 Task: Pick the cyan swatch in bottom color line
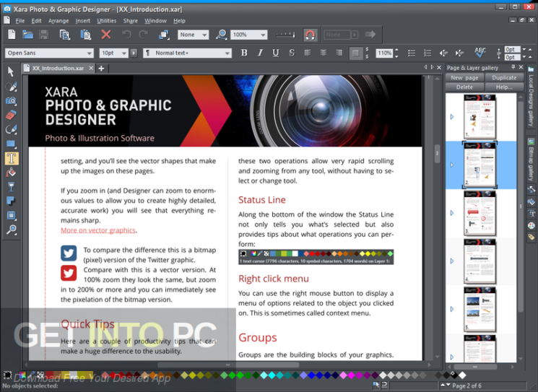click(272, 375)
